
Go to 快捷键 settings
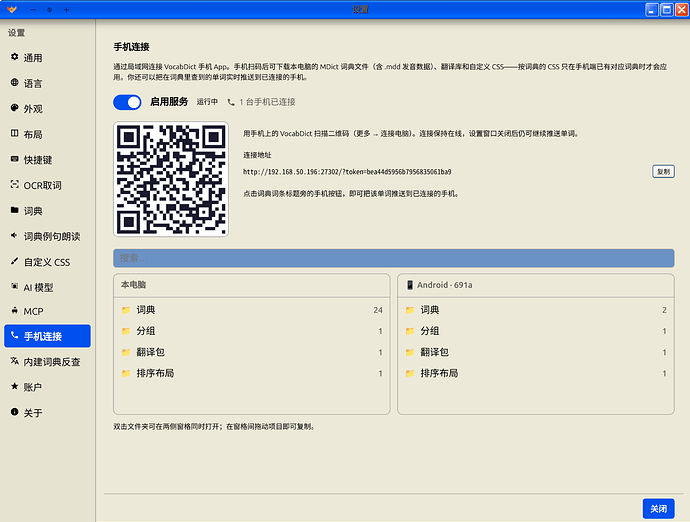coord(48,160)
